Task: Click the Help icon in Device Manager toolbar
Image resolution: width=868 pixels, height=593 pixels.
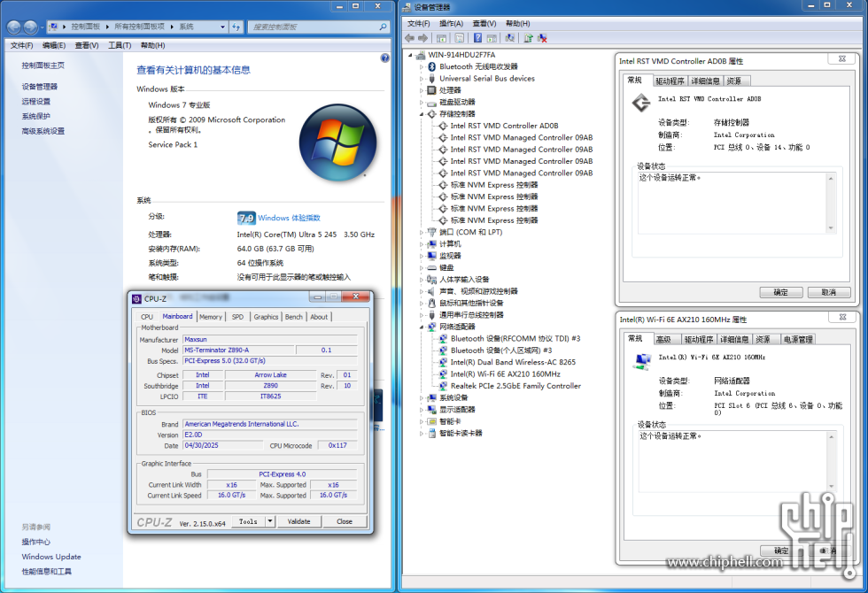Action: pos(477,37)
